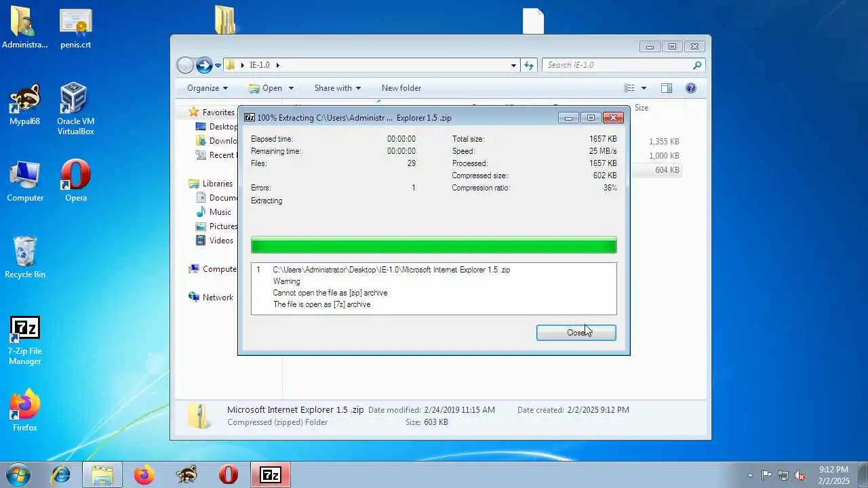This screenshot has height=488, width=868.
Task: Switch to Windows Explorer in the taskbar
Action: coord(102,474)
